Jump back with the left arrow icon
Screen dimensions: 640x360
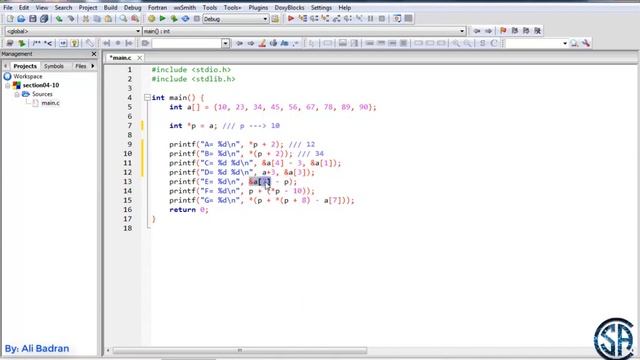pyautogui.click(x=477, y=31)
